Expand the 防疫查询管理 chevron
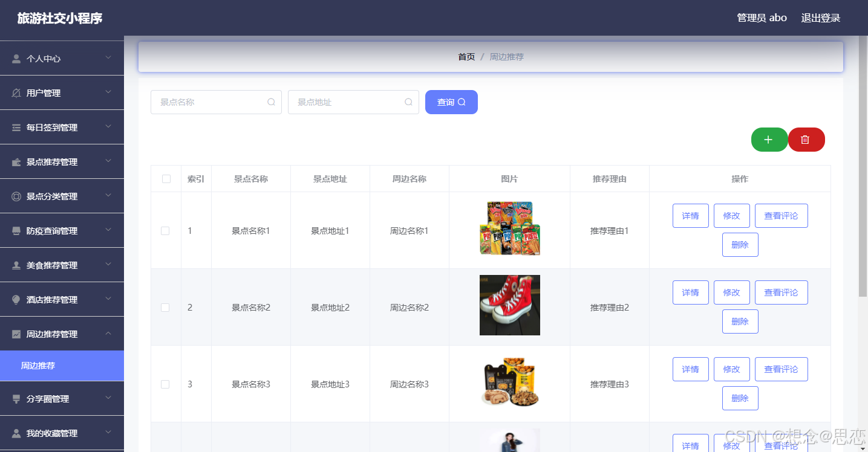Image resolution: width=868 pixels, height=452 pixels. click(x=108, y=230)
